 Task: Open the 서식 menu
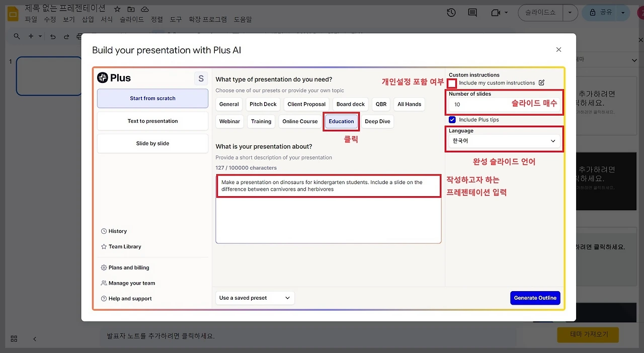(107, 20)
